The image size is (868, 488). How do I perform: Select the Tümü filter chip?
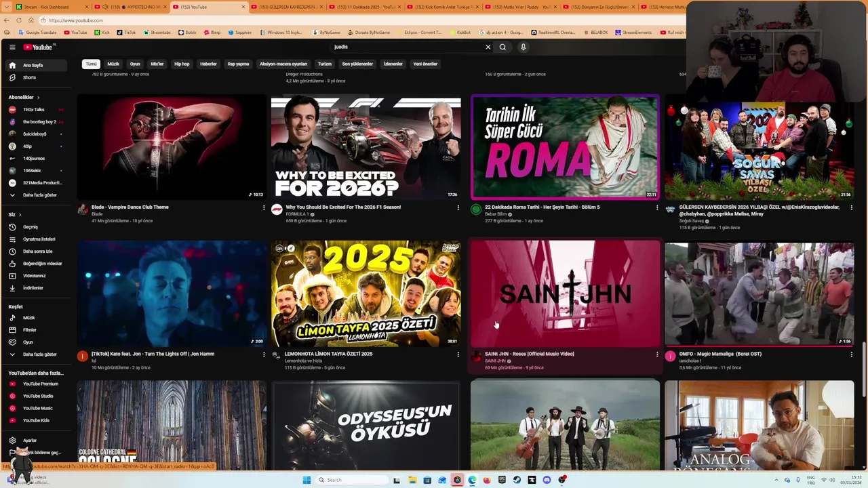click(91, 64)
